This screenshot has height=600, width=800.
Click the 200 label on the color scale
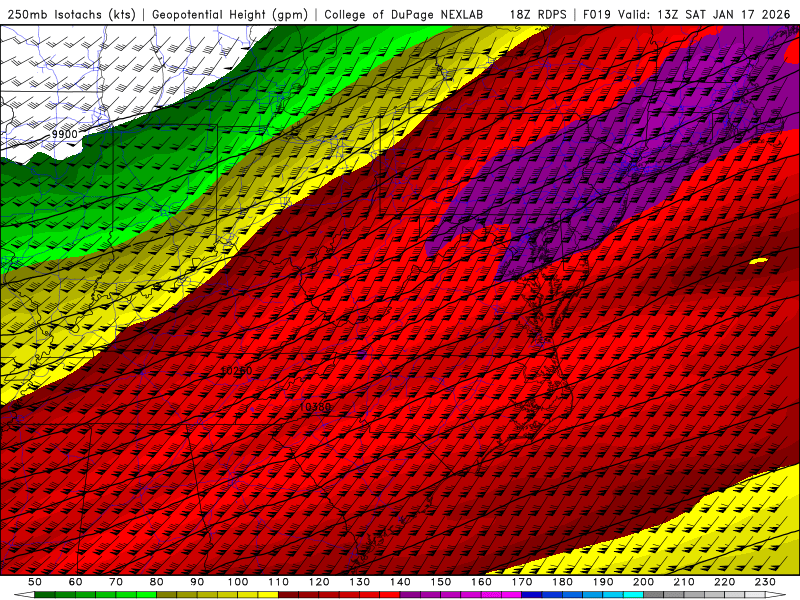[643, 582]
